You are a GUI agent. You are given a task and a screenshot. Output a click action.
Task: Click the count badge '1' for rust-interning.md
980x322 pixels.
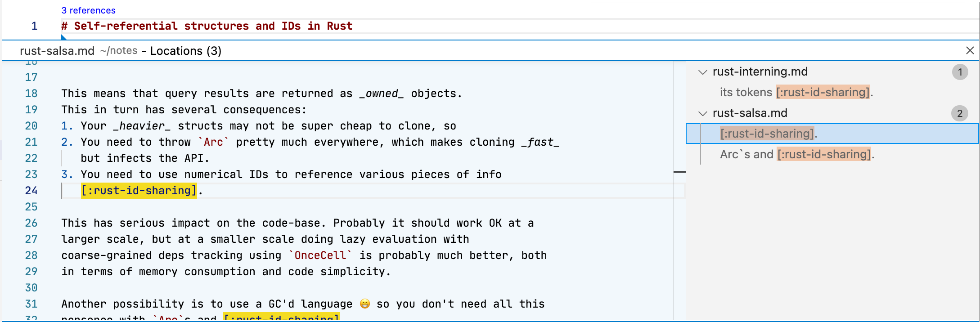960,72
